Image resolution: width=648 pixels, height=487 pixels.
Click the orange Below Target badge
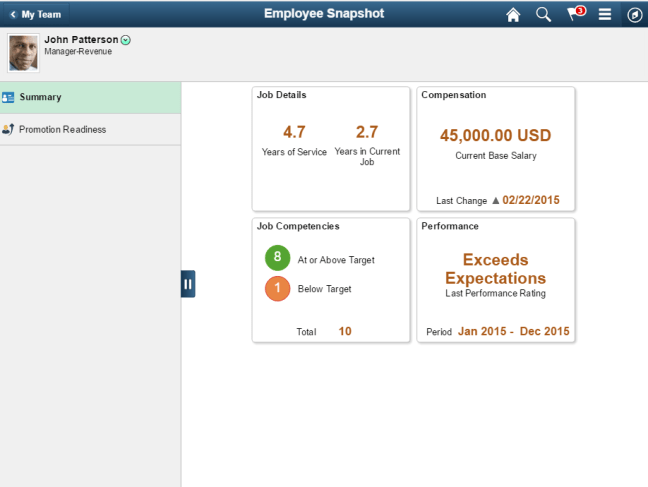[x=277, y=289]
